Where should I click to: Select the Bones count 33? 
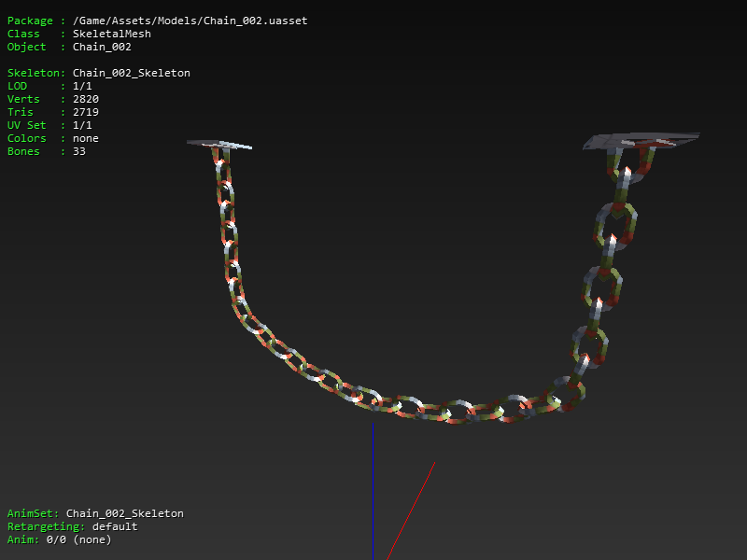point(79,151)
